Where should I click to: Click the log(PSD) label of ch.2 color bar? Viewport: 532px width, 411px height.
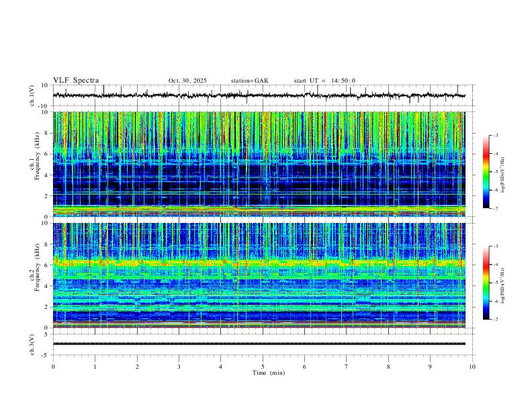(x=502, y=285)
